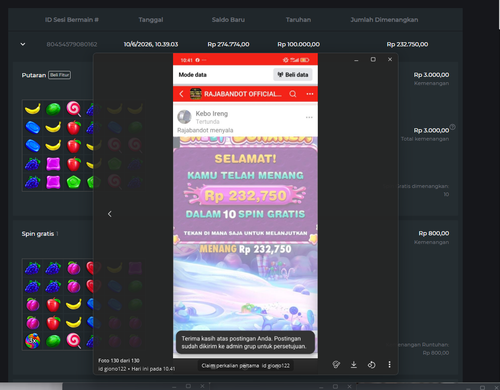Click the ID Sesi Bermain # column header
This screenshot has width=500, height=390.
[72, 20]
